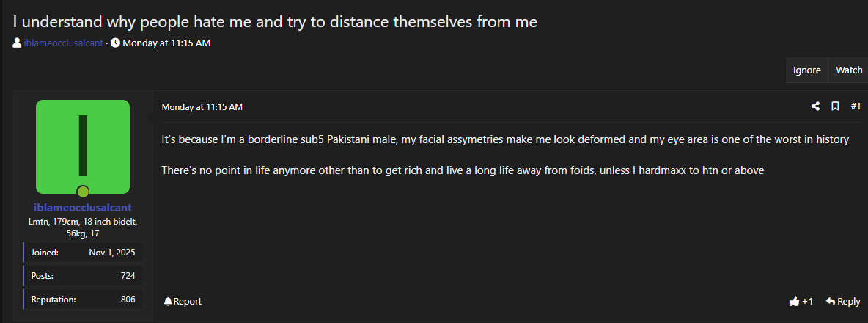
Task: Toggle Watch on this thread
Action: tap(849, 70)
